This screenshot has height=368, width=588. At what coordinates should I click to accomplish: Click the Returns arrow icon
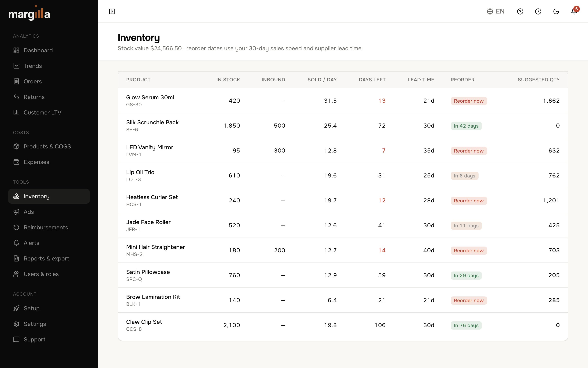tap(16, 97)
